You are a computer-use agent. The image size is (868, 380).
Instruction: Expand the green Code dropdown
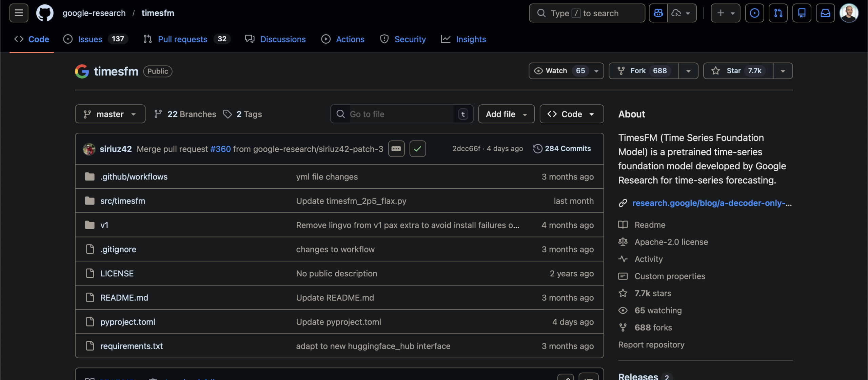point(571,114)
